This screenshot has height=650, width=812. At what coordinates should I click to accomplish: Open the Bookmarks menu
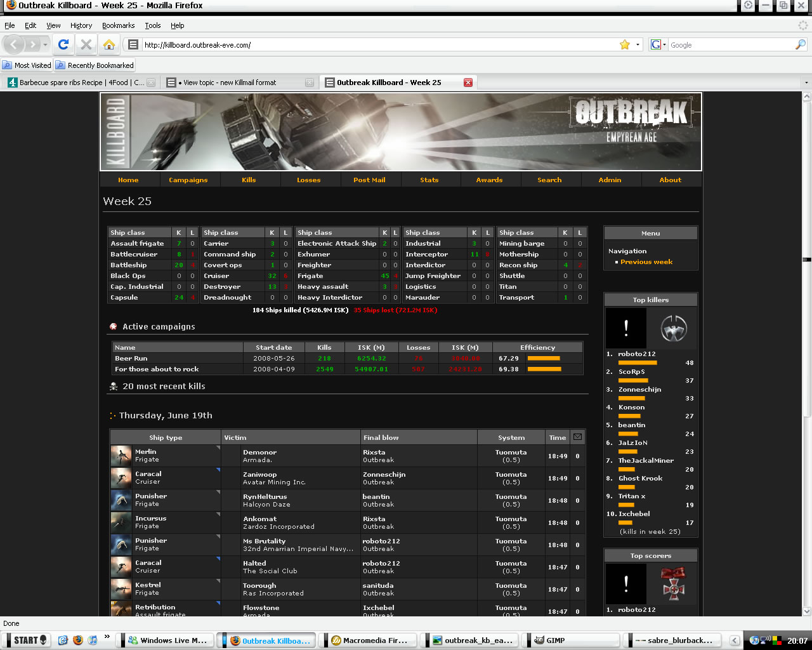119,25
